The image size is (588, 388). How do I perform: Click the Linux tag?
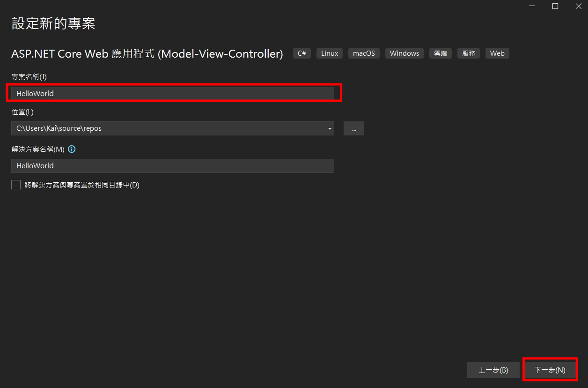pos(330,53)
